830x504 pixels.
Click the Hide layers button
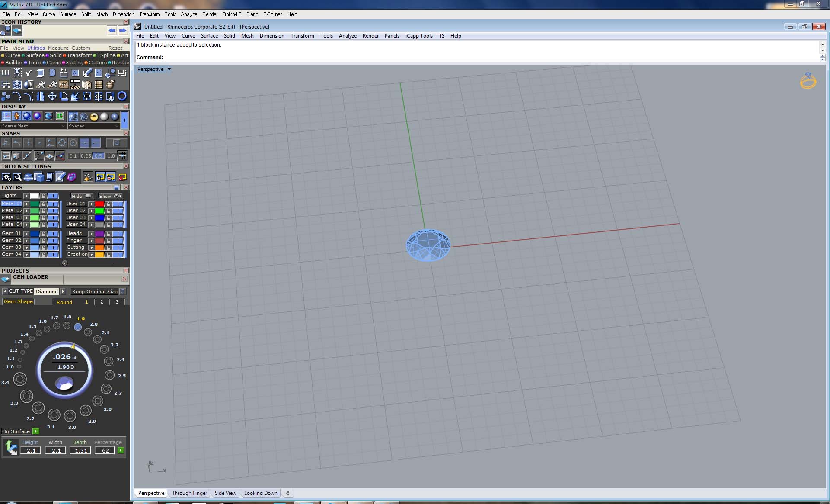(82, 196)
